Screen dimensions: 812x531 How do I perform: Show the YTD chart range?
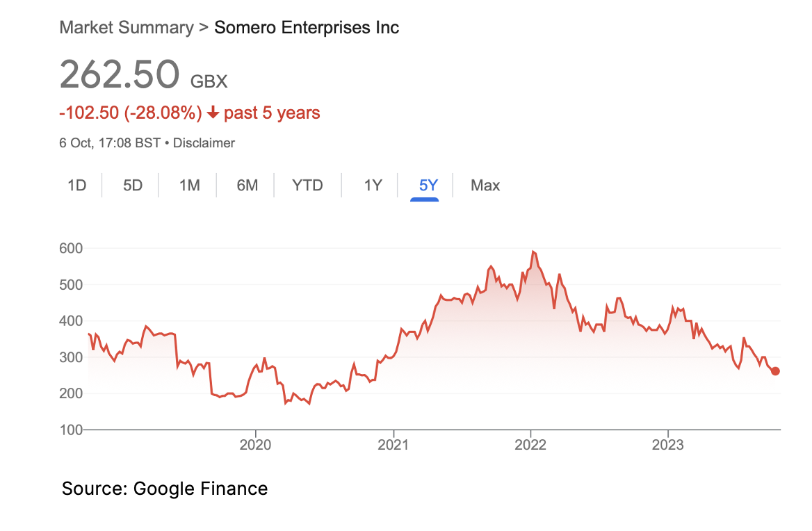tap(307, 186)
